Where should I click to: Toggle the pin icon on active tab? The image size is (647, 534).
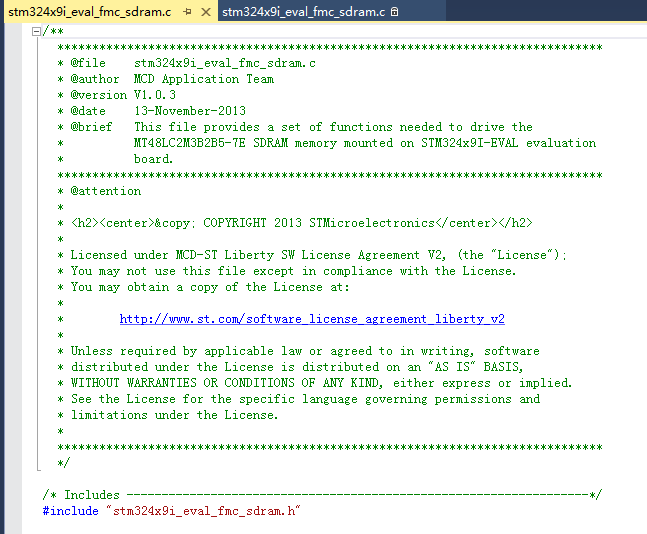click(x=188, y=12)
